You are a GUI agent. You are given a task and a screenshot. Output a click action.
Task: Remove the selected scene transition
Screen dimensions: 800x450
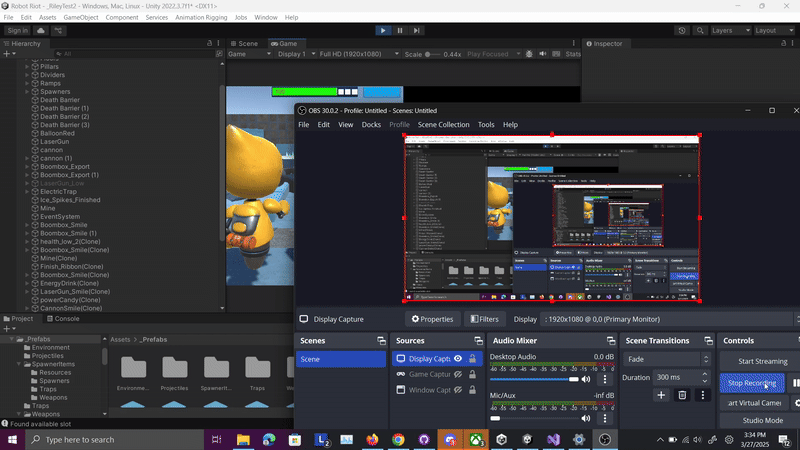click(682, 395)
